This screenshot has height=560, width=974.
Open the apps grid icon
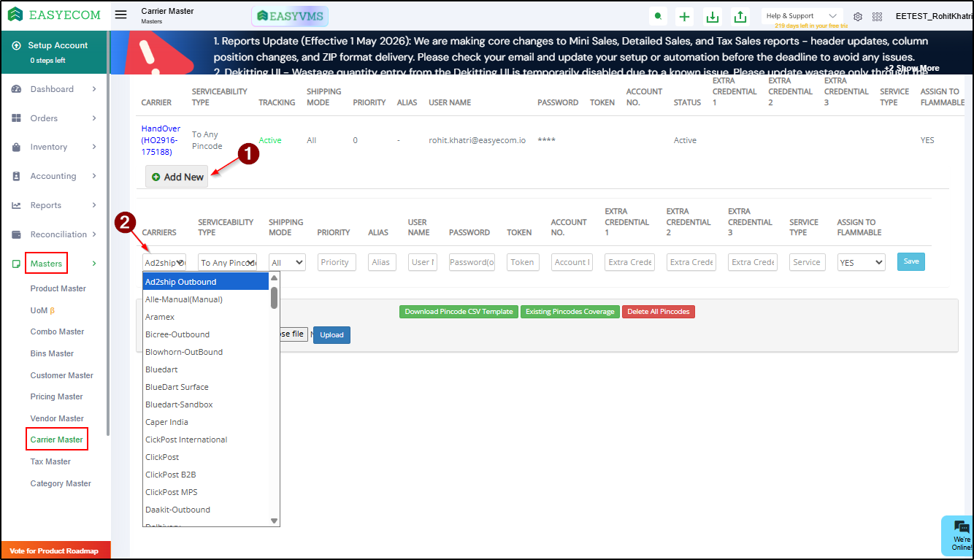877,17
